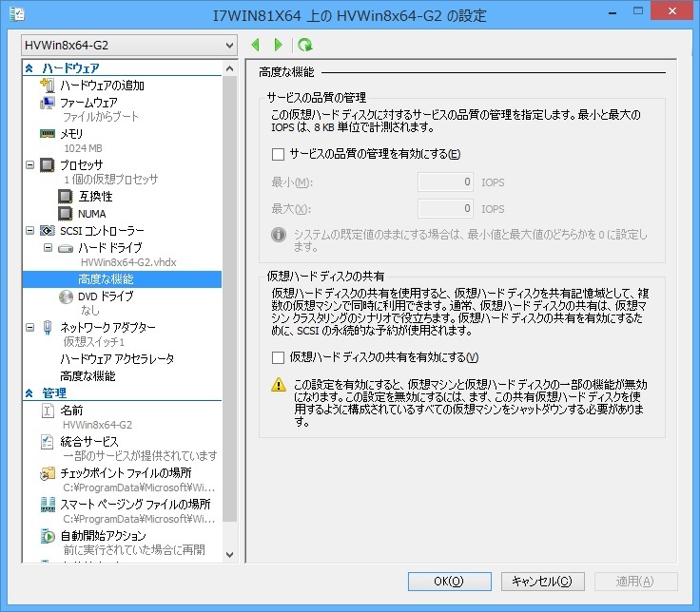
Task: Select NUMA under processor settings
Action: (x=92, y=214)
